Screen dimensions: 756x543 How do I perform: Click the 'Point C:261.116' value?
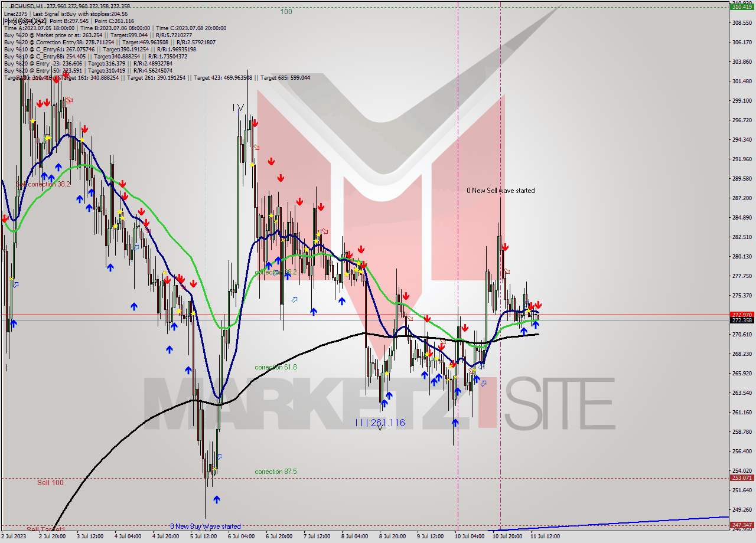pos(115,21)
